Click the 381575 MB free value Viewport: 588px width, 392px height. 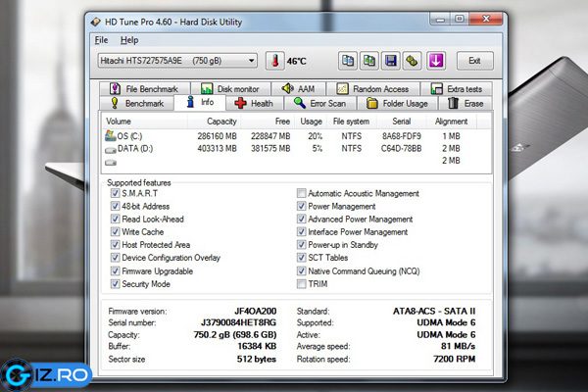coord(270,149)
